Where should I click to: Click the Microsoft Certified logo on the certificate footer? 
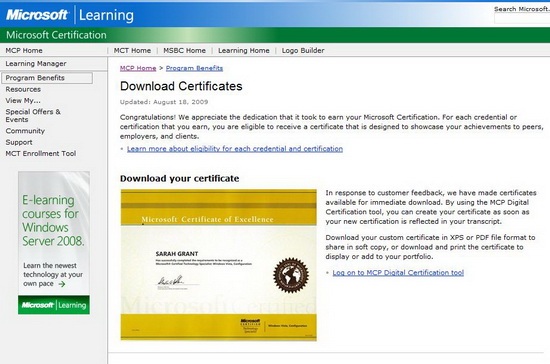click(x=250, y=326)
